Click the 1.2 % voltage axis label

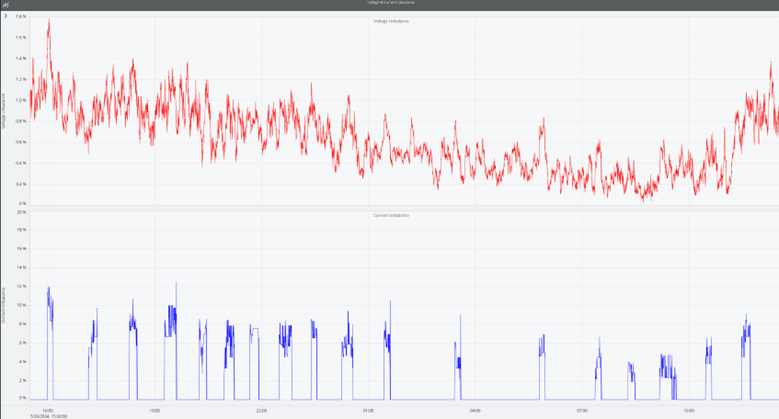(x=21, y=79)
